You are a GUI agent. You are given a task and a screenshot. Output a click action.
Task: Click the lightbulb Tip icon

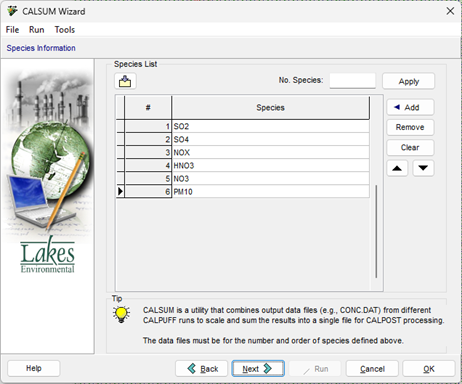121,314
